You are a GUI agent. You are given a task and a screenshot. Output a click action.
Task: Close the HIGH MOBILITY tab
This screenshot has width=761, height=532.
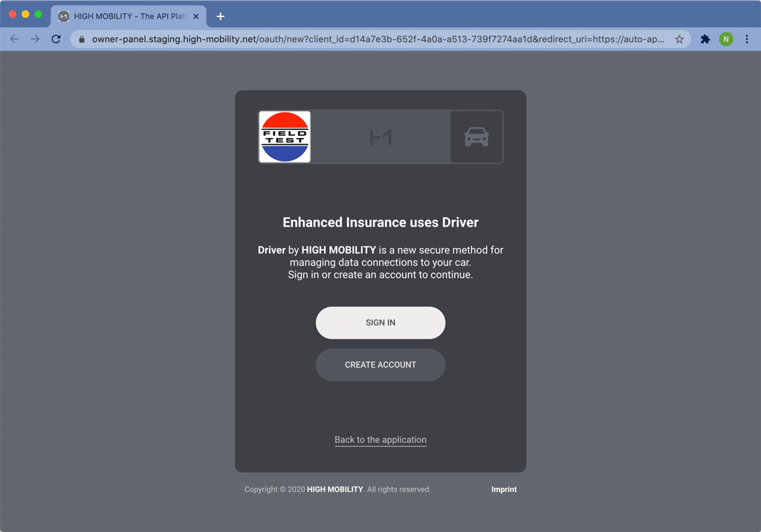coord(196,16)
